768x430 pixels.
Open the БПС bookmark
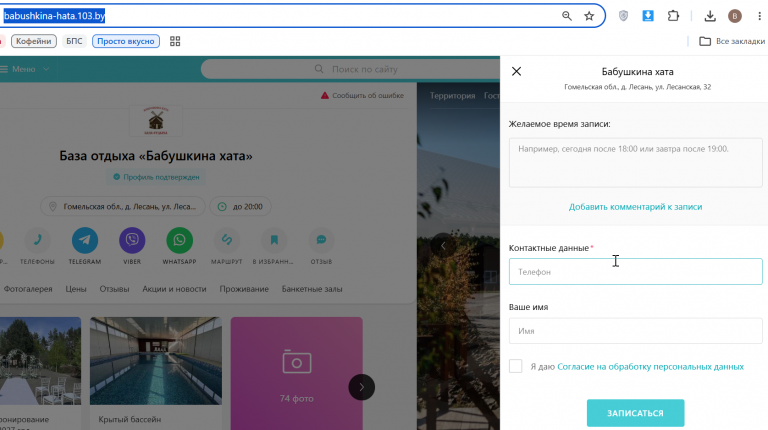[x=74, y=41]
